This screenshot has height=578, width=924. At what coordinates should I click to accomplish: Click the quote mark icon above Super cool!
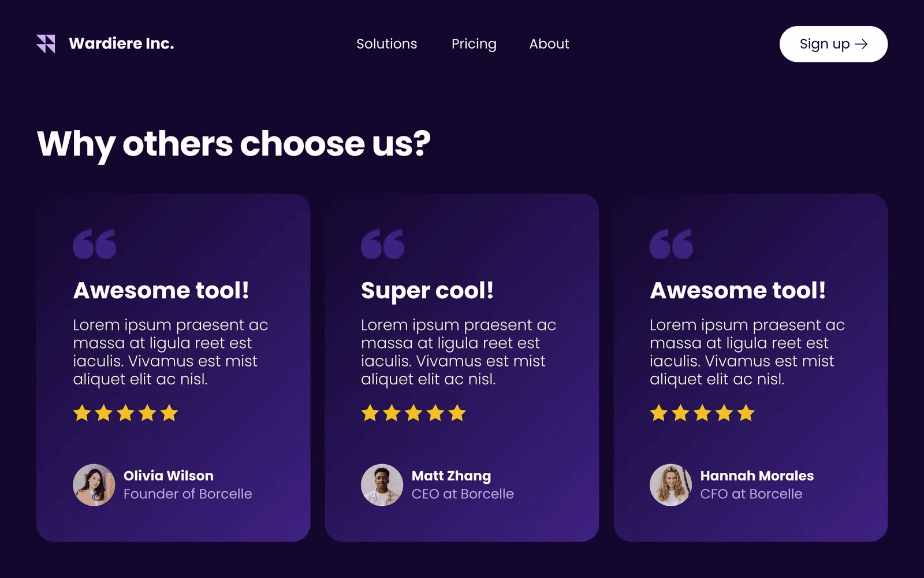[x=382, y=244]
